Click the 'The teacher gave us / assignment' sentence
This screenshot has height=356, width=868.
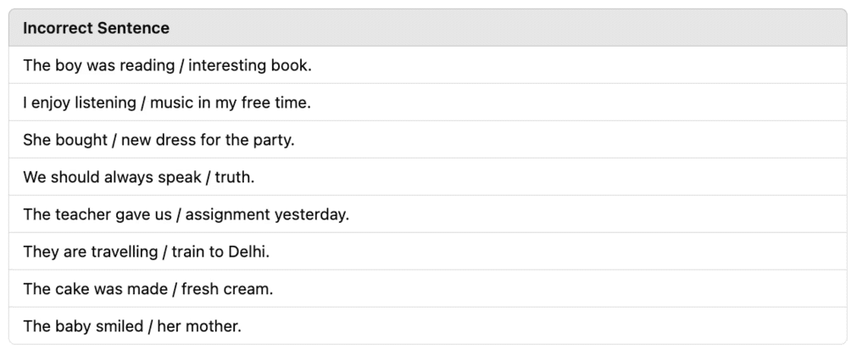click(186, 214)
